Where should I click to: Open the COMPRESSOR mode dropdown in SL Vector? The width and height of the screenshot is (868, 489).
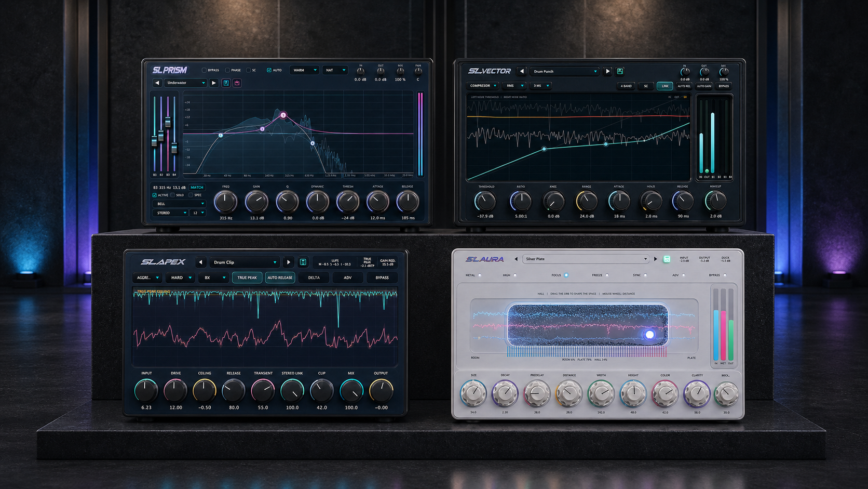tap(483, 86)
